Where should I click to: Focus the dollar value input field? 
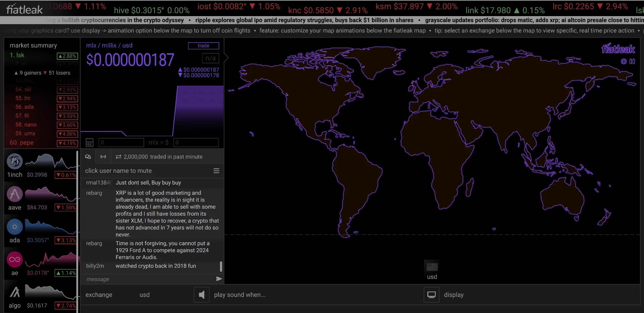pyautogui.click(x=196, y=143)
